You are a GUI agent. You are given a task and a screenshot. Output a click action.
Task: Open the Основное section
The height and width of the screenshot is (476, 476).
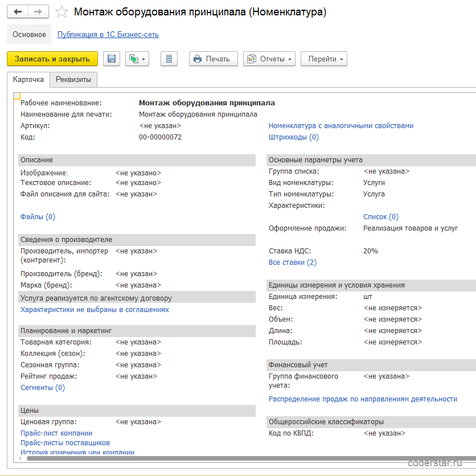tap(29, 34)
